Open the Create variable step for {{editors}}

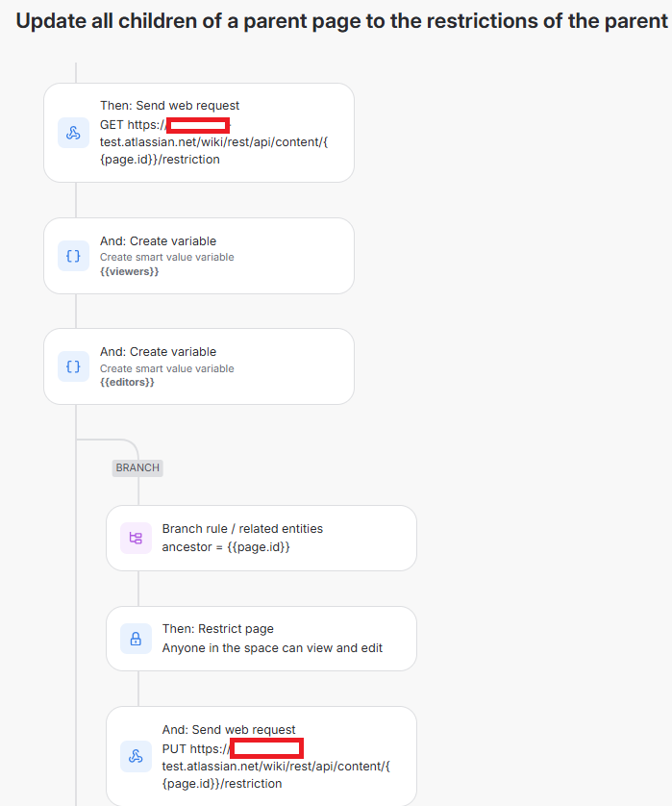(x=199, y=366)
